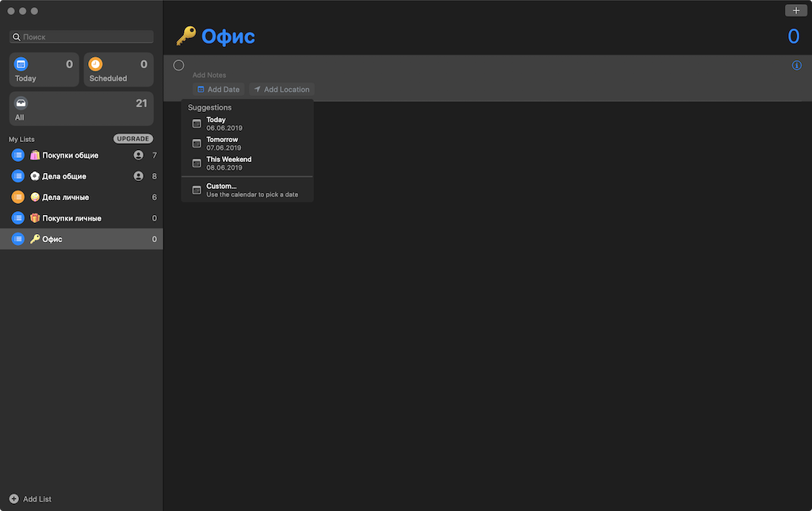Click the plus icon to add reminder
The image size is (812, 511).
796,10
